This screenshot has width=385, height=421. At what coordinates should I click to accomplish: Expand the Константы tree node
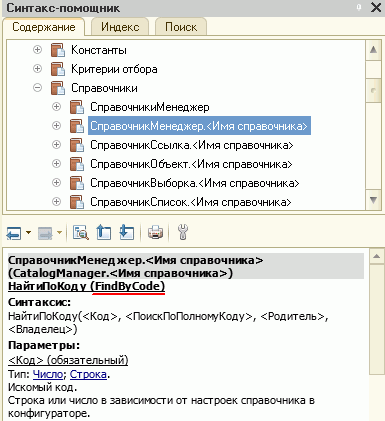(37, 50)
